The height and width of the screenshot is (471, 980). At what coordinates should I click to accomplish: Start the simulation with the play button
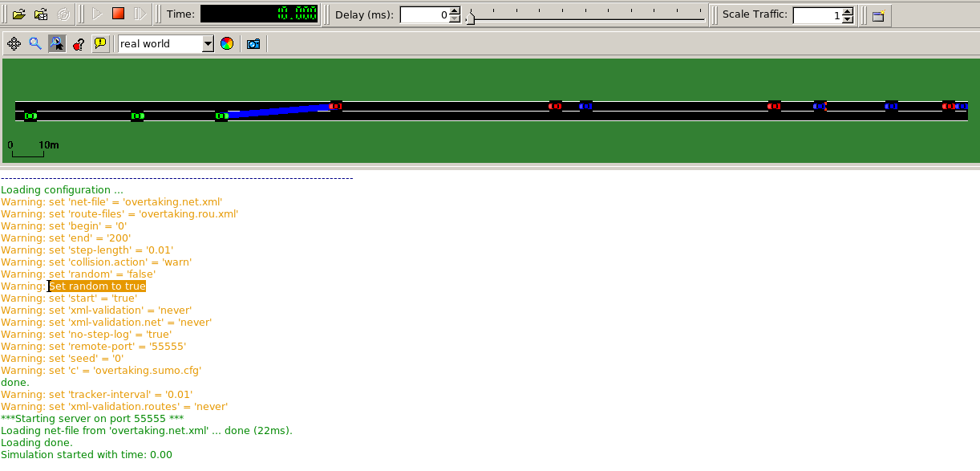click(97, 14)
